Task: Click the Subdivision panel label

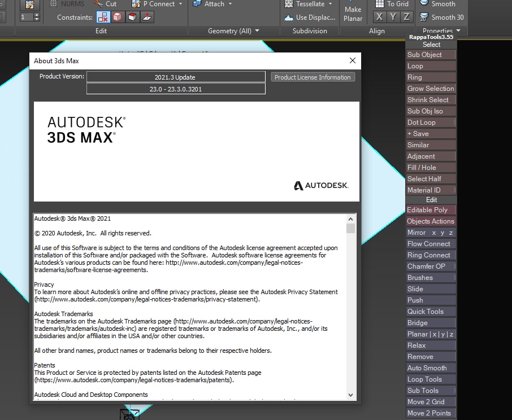Action: [x=310, y=30]
